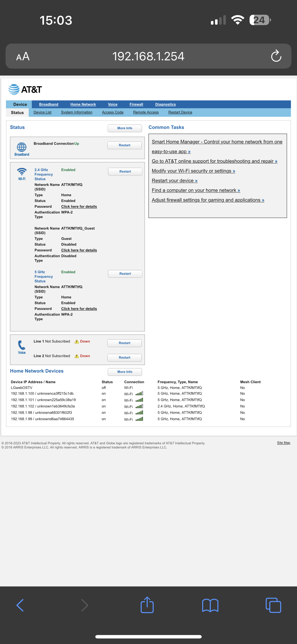Open the Device List sub-tab

tap(43, 112)
